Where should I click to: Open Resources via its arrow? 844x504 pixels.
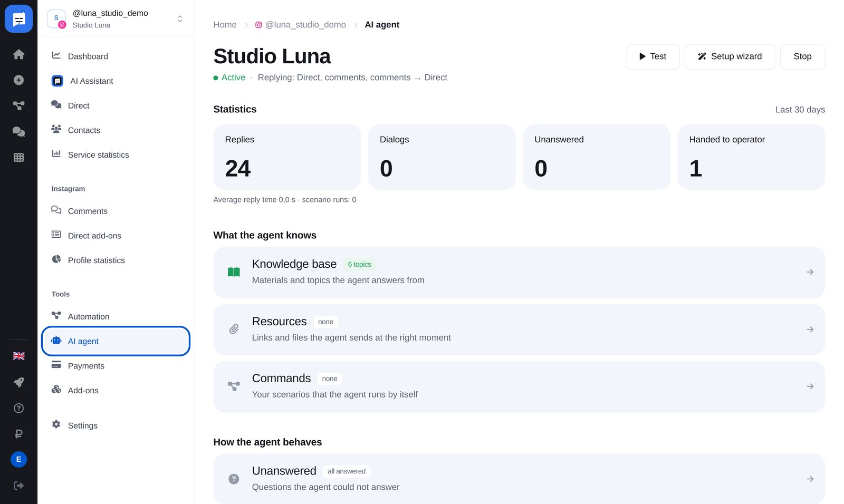(x=810, y=329)
